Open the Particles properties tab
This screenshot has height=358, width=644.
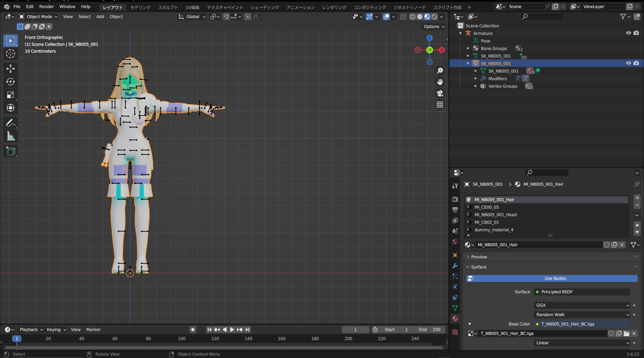point(455,277)
